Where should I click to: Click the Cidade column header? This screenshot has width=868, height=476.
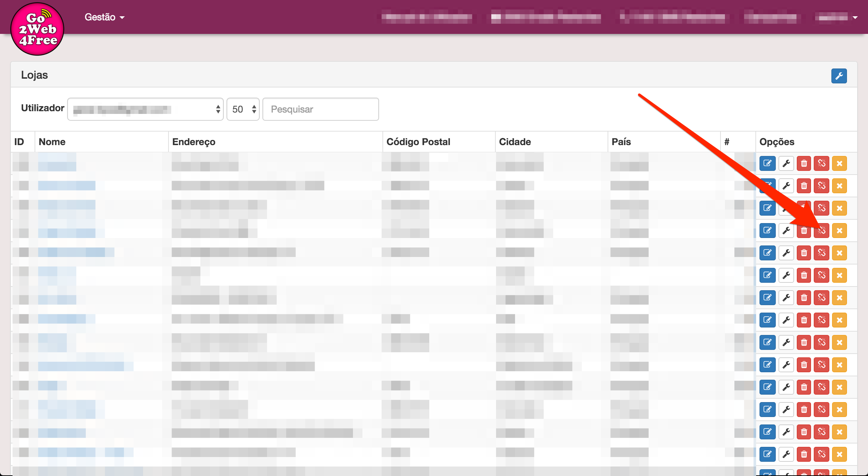click(515, 142)
